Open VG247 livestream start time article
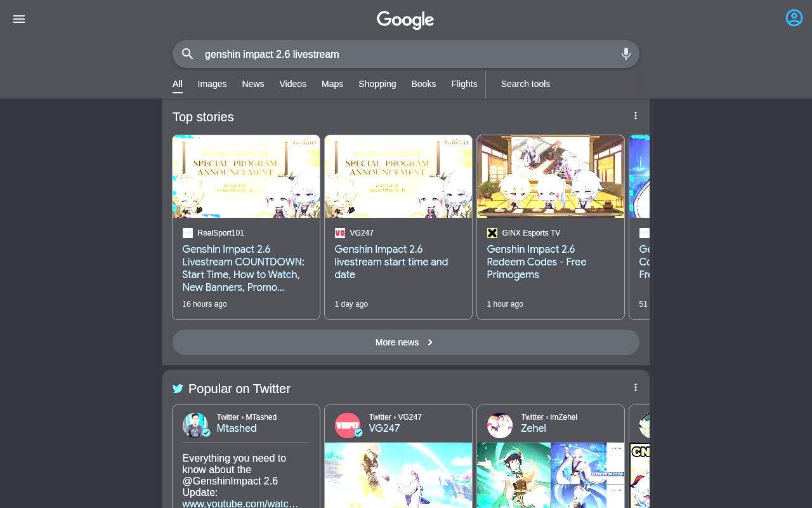 pyautogui.click(x=392, y=262)
